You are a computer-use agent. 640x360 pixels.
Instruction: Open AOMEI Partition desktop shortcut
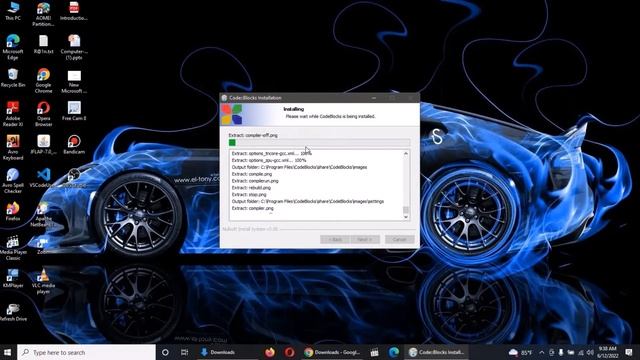coord(43,13)
